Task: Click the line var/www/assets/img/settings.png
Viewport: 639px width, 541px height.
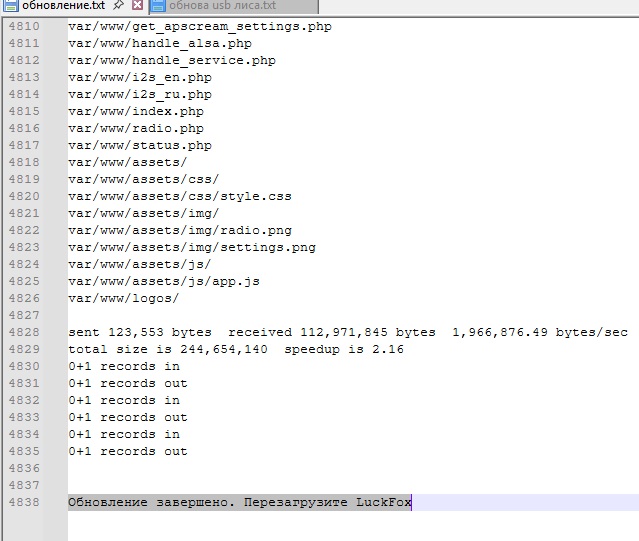Action: pyautogui.click(x=192, y=247)
